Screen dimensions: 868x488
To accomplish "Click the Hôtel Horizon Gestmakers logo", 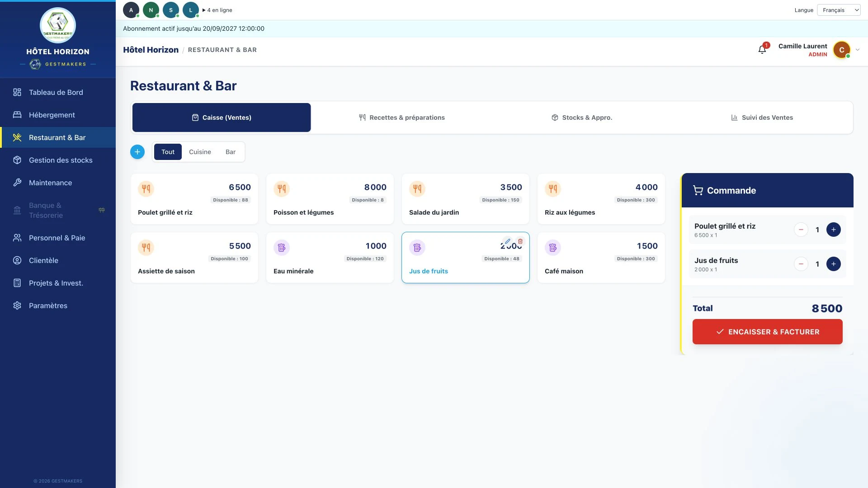I will click(x=58, y=25).
